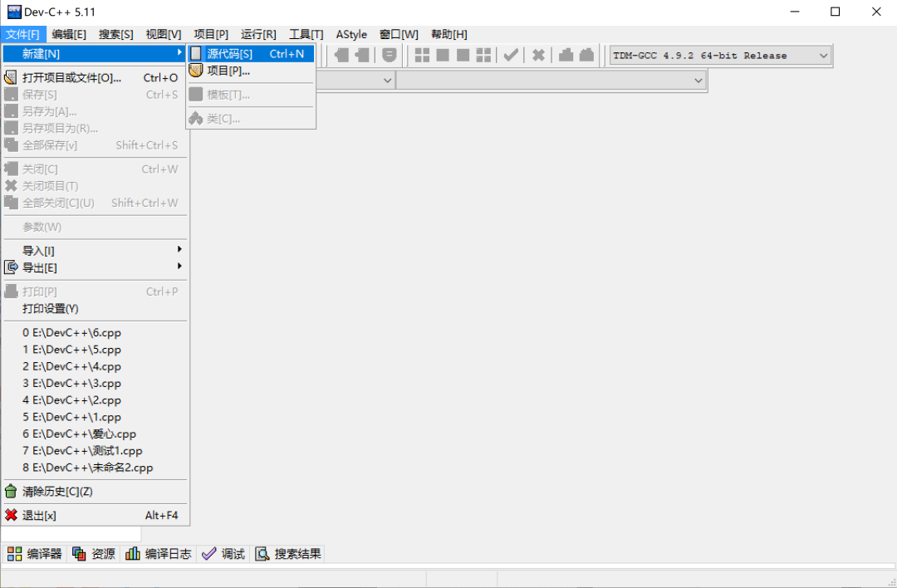Click 关闭[C] in the File menu
The width and height of the screenshot is (897, 588).
95,169
